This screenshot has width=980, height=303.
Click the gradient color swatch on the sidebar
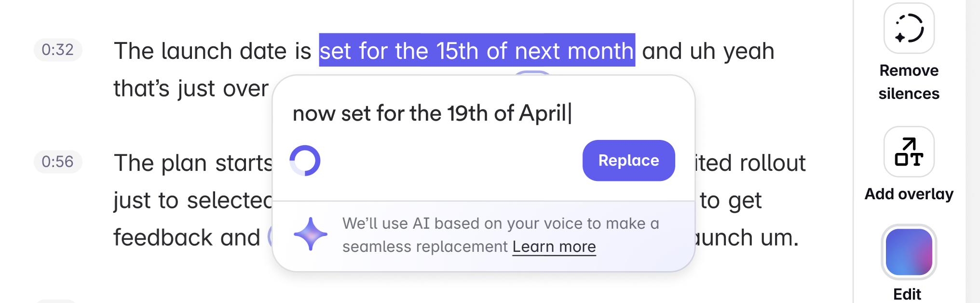coord(909,252)
